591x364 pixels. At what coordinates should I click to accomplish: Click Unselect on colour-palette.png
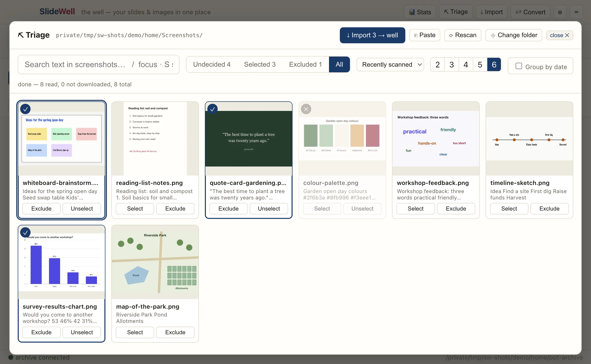point(362,209)
